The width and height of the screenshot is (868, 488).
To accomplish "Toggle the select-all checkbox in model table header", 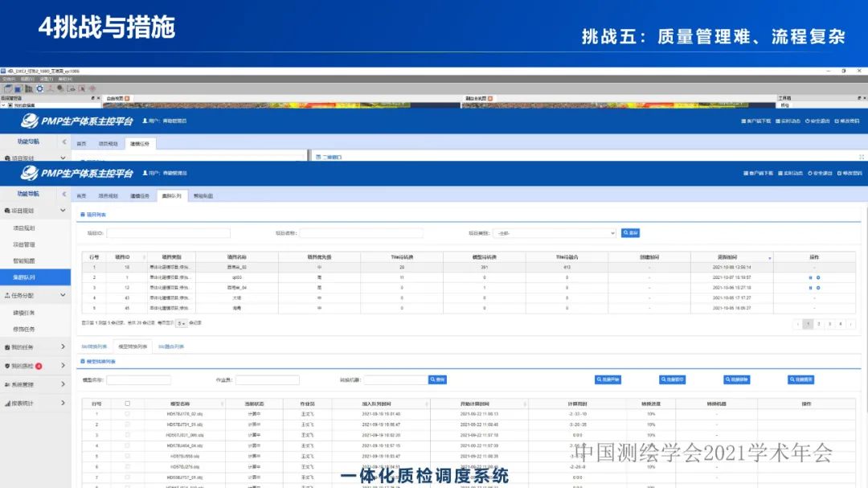I will tap(127, 404).
